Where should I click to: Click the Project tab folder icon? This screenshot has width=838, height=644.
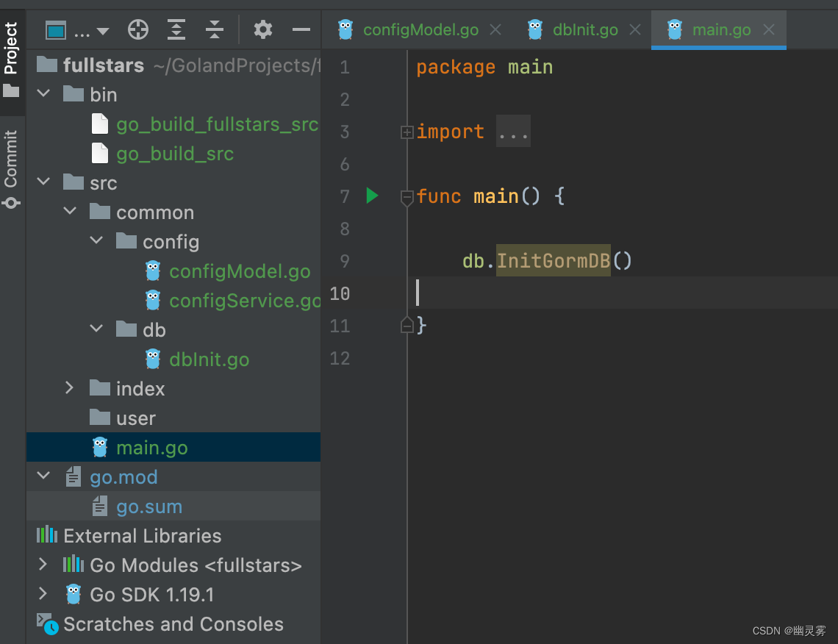point(11,91)
